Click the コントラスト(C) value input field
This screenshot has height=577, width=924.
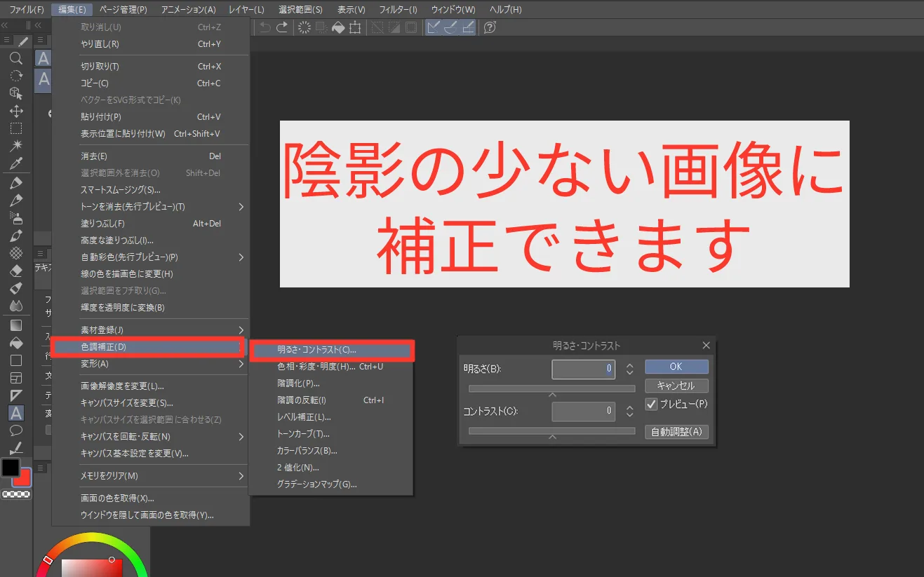(584, 412)
